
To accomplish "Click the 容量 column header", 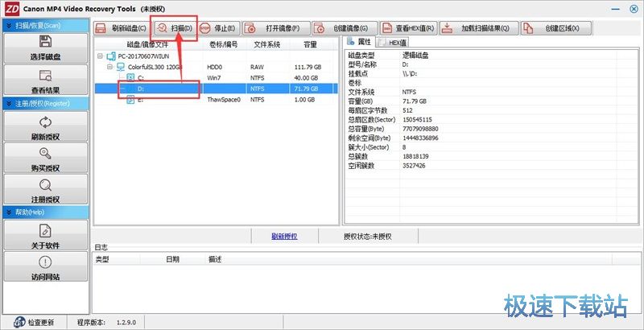I will point(310,45).
